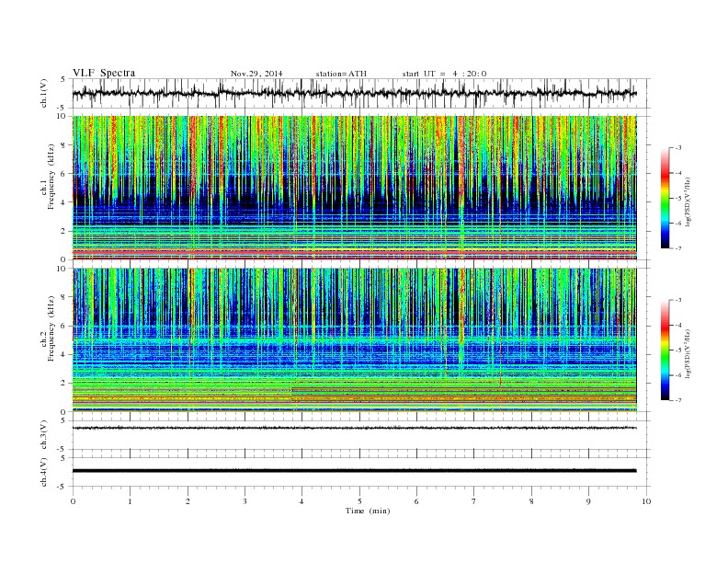
Task: Click the "4" minute tick on time axis
Action: click(x=302, y=501)
